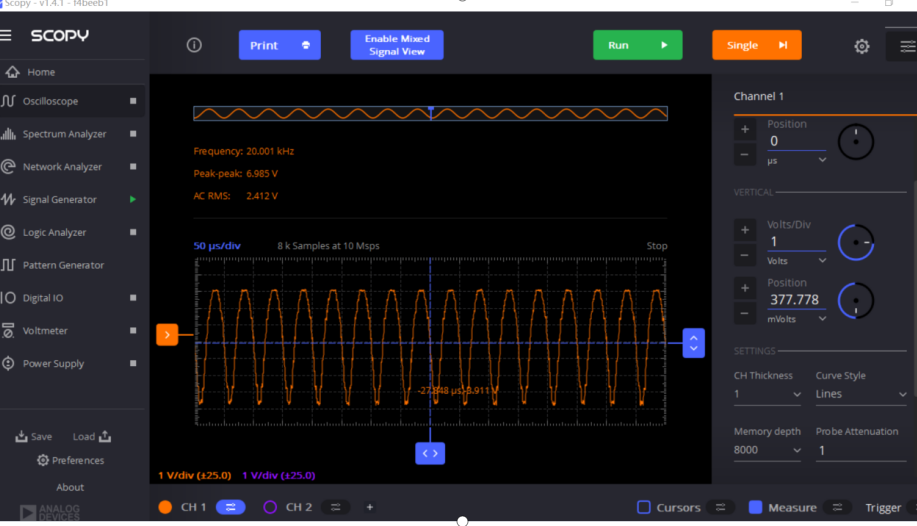Click the blue trigger level handle
The image size is (917, 526).
pos(694,343)
